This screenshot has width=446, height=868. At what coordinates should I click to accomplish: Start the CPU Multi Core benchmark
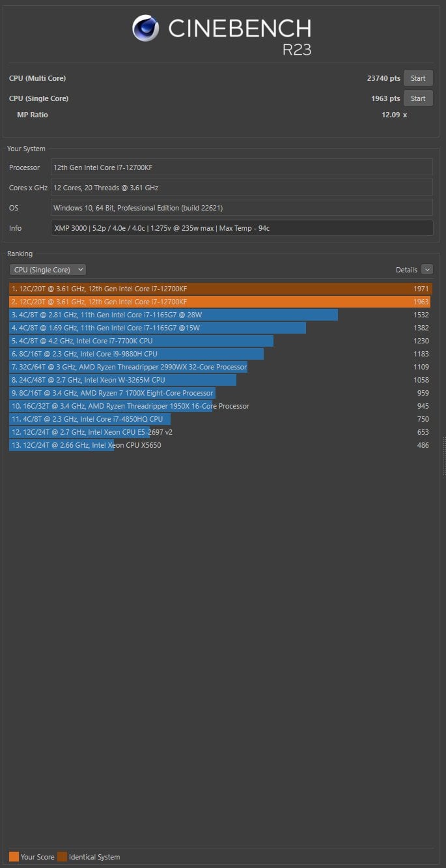click(418, 78)
